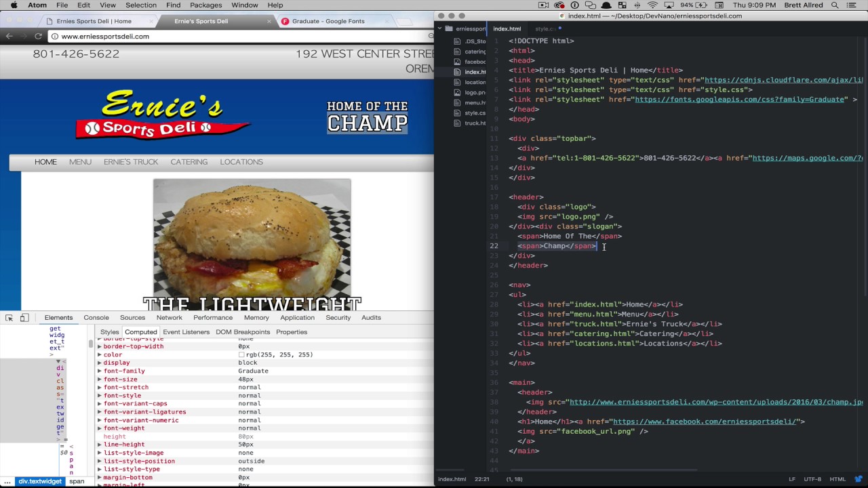Switch to the Network DevTools tab
The height and width of the screenshot is (488, 868).
tap(169, 317)
